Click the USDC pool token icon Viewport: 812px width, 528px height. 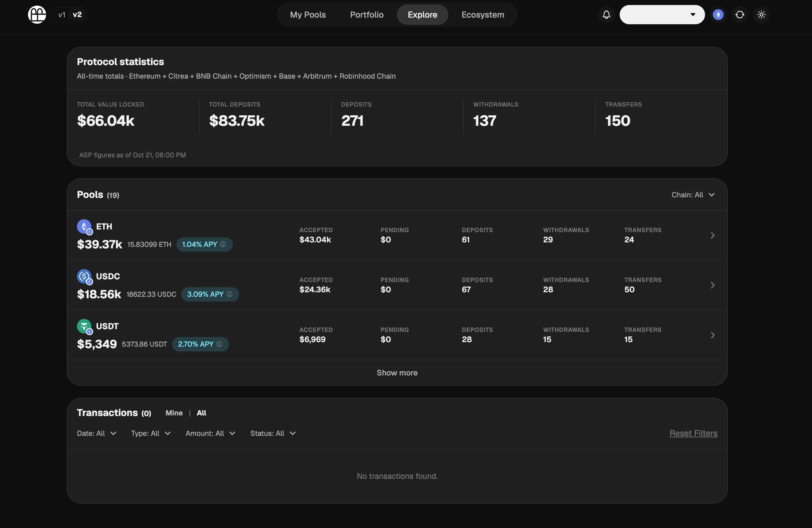[84, 277]
